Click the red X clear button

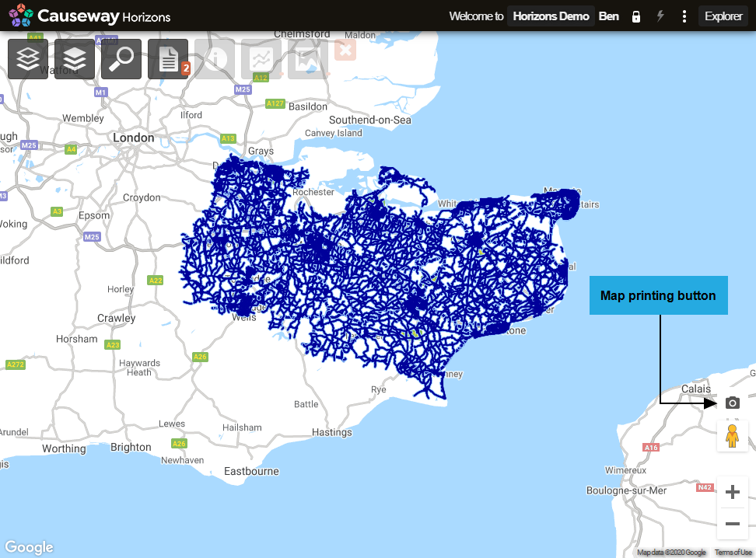click(345, 51)
